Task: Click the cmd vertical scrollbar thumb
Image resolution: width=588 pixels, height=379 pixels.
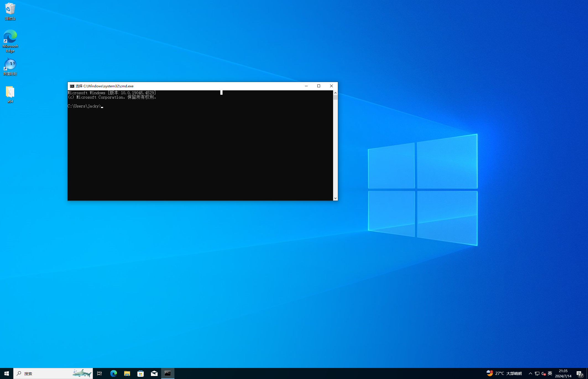Action: click(335, 97)
